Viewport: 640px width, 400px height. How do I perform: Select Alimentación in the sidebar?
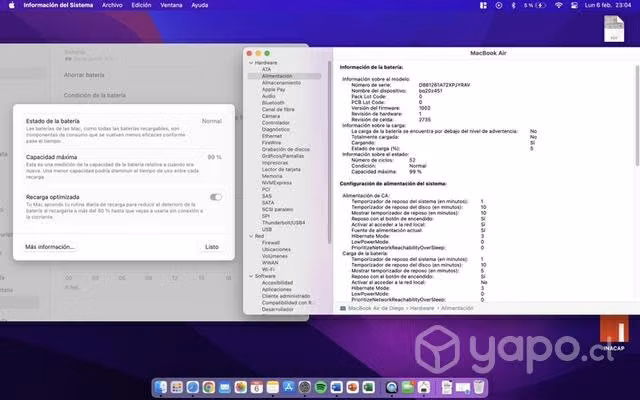click(284, 76)
